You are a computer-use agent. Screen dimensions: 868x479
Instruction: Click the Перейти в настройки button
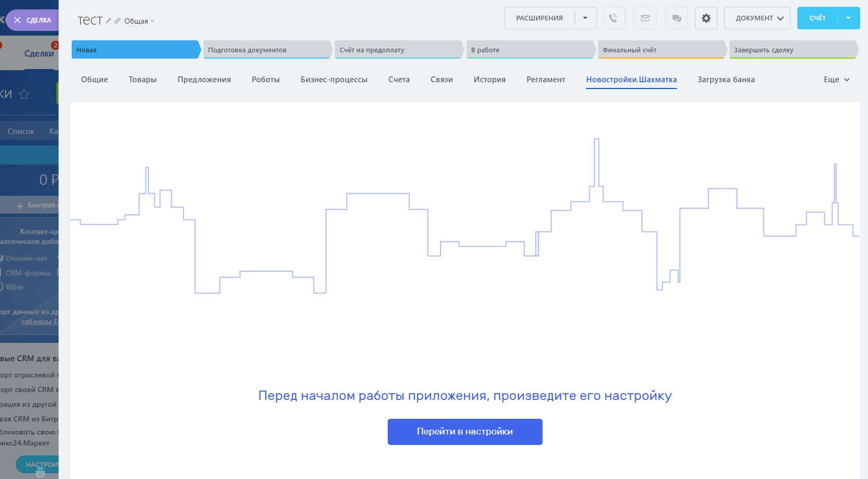pos(465,432)
